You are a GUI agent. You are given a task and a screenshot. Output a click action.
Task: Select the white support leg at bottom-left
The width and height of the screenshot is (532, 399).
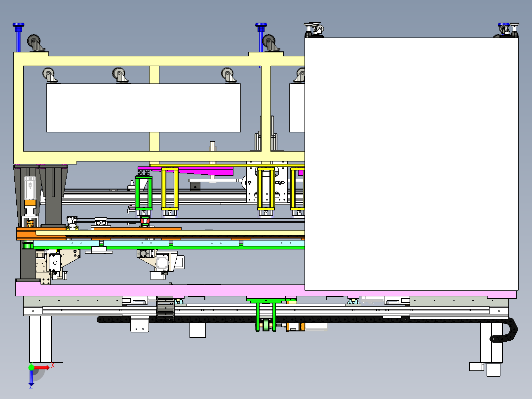tap(40, 339)
